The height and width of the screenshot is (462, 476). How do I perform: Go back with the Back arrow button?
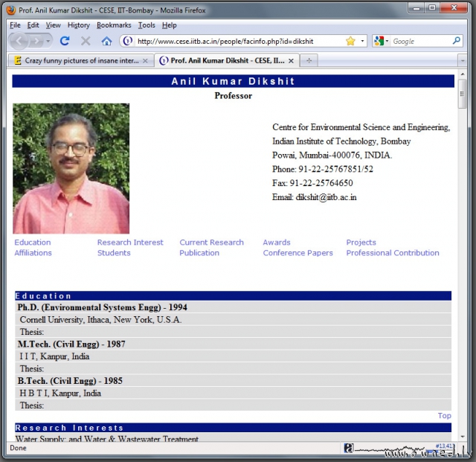click(x=19, y=41)
